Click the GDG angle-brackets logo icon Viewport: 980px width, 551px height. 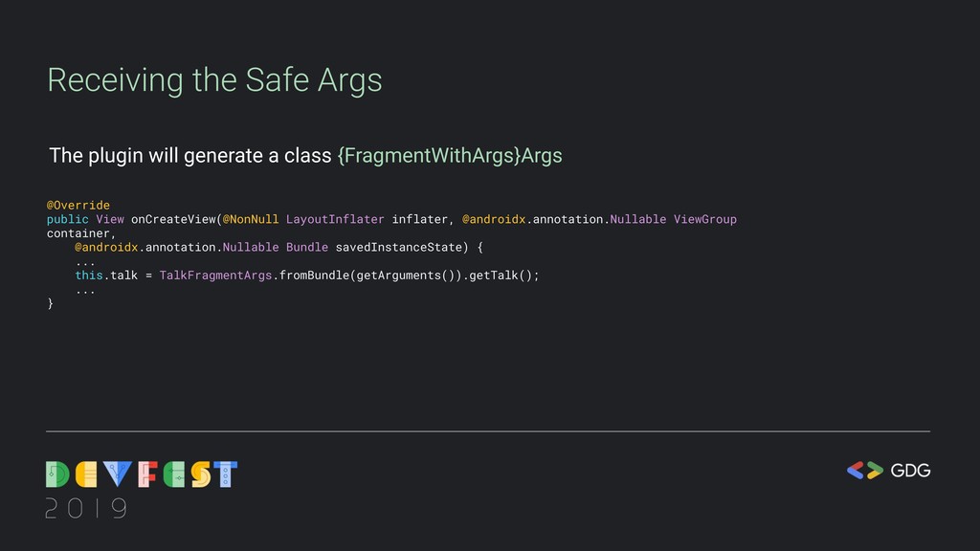pos(865,471)
